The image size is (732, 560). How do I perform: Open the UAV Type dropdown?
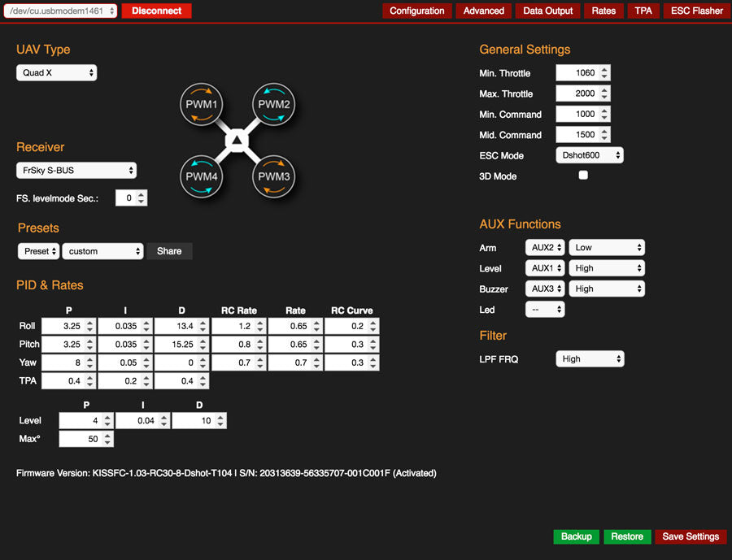(56, 73)
